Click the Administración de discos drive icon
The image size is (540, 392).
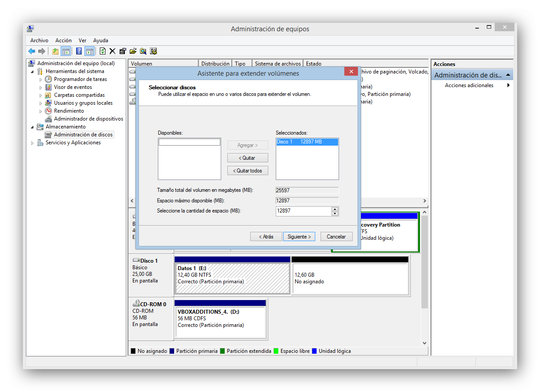[48, 135]
